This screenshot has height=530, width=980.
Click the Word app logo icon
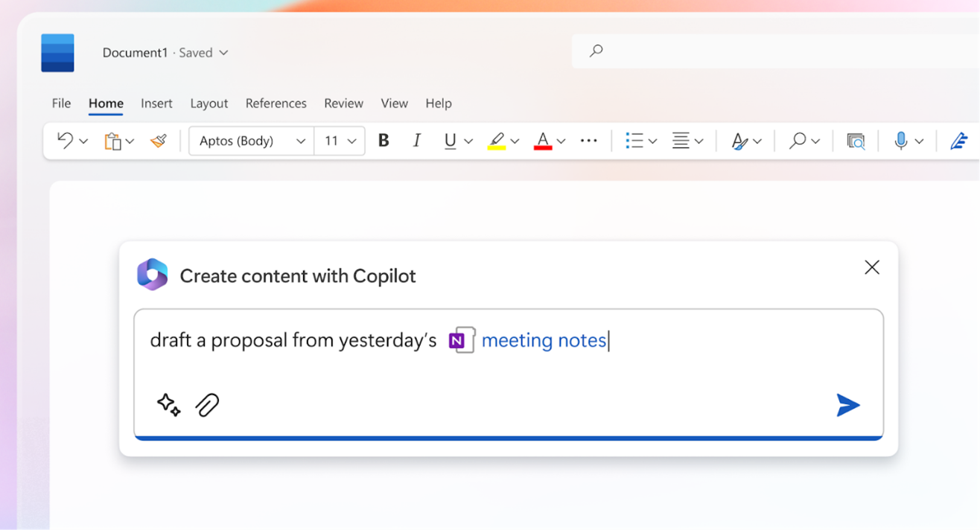[57, 53]
